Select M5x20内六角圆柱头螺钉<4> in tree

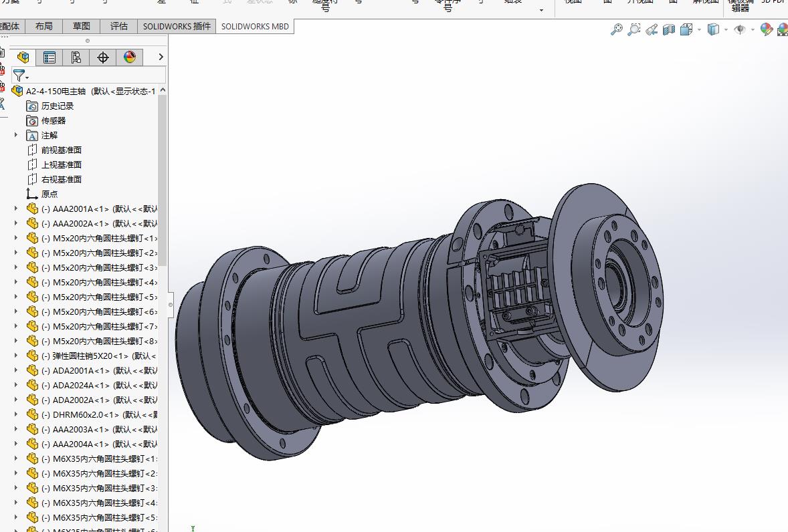click(100, 282)
